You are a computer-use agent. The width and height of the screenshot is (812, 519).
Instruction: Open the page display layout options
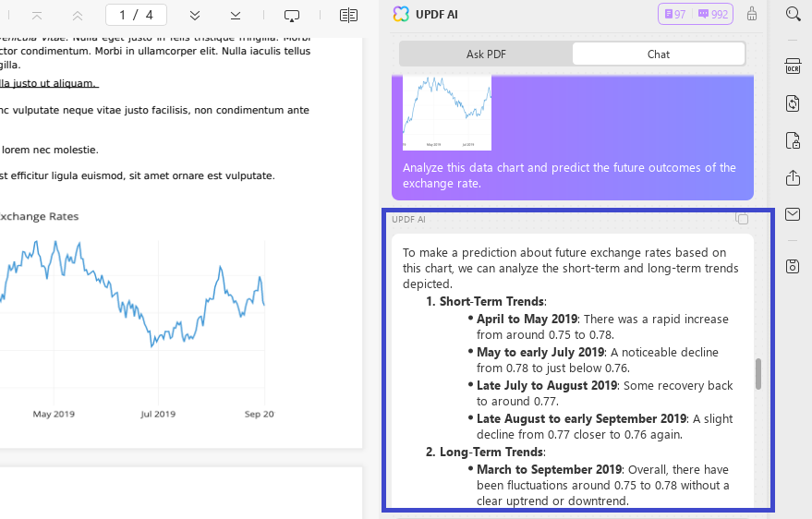348,16
